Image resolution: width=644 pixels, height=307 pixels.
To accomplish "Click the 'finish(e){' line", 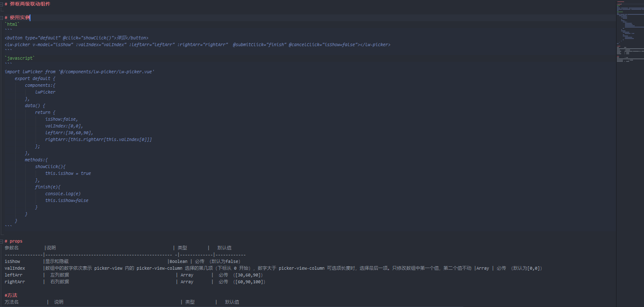I will pyautogui.click(x=48, y=187).
